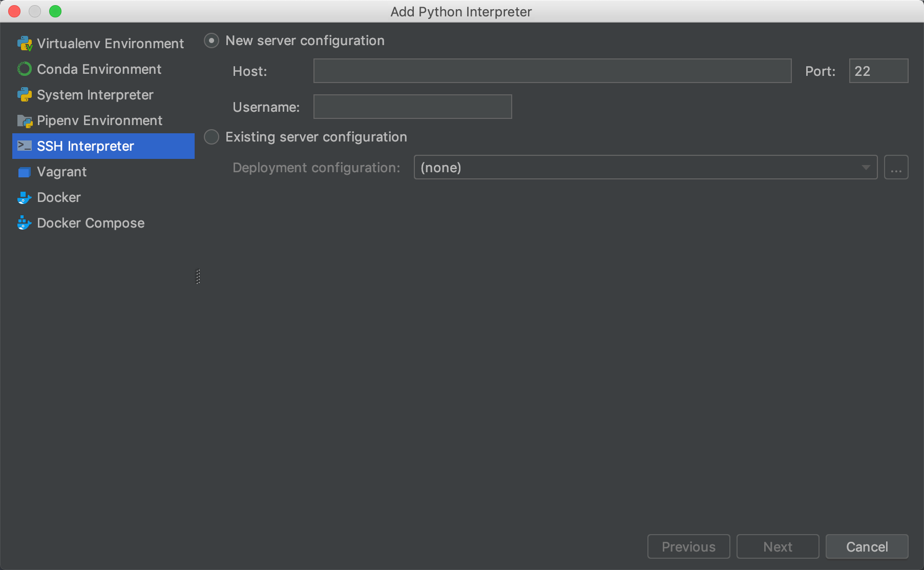
Task: Focus the Host input field
Action: (x=552, y=71)
